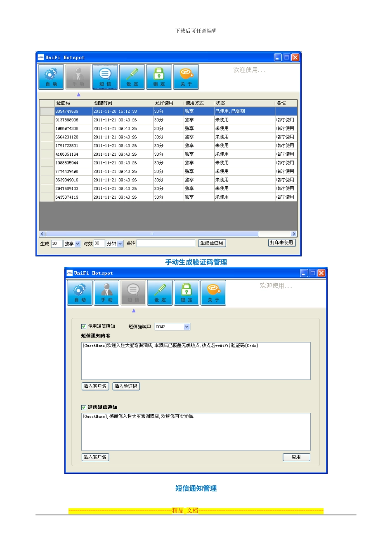This screenshot has height=555, width=392.
Task: Click the 锁定 padlock icon in the upper window
Action: click(159, 77)
